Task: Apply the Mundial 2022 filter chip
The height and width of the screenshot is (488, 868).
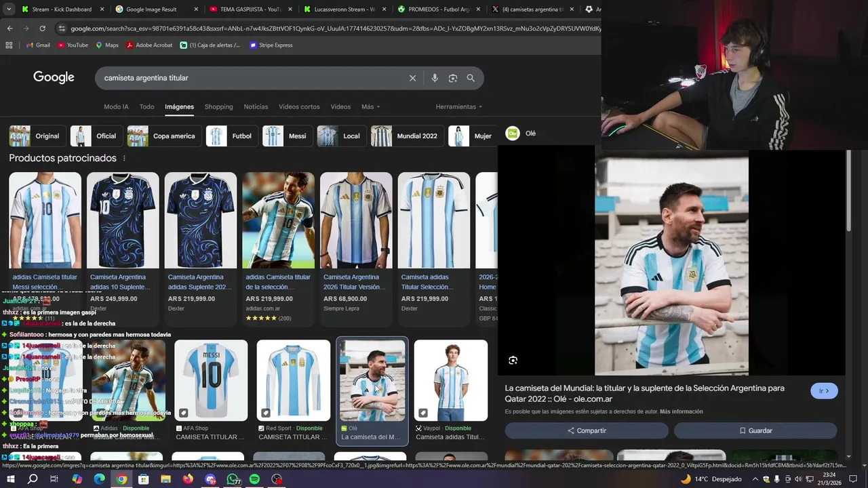Action: pos(407,136)
